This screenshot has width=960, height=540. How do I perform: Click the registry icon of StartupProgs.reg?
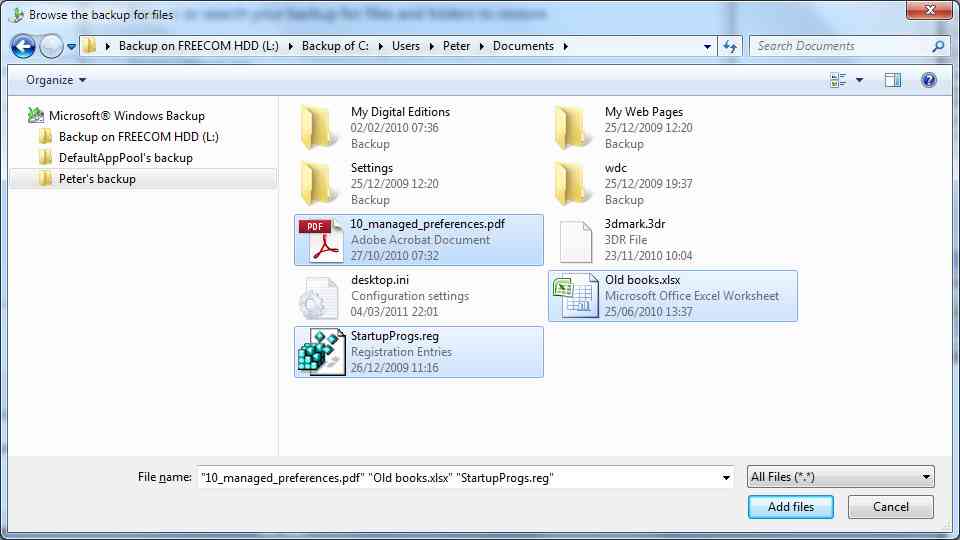[321, 352]
